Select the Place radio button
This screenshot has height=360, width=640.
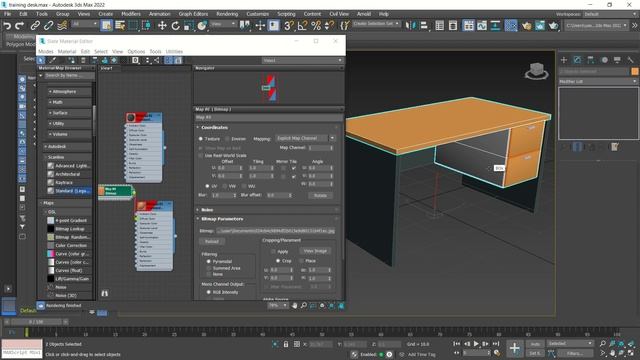(x=302, y=260)
